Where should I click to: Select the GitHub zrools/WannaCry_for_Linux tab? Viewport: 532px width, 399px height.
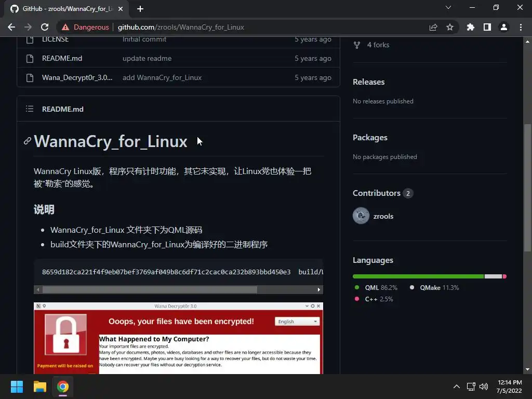[66, 9]
